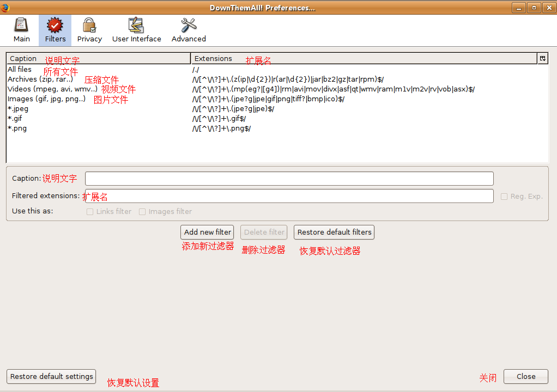The width and height of the screenshot is (557, 392).
Task: Toggle the Reg. Exp. checkbox
Action: pyautogui.click(x=504, y=197)
